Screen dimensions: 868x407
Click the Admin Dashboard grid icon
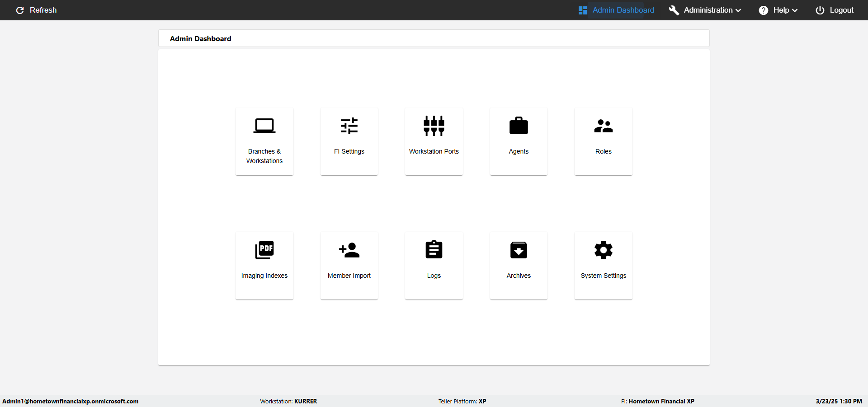tap(583, 10)
